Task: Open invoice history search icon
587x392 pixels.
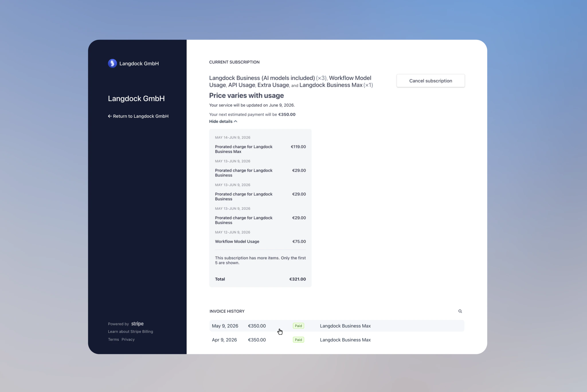Action: 460,311
